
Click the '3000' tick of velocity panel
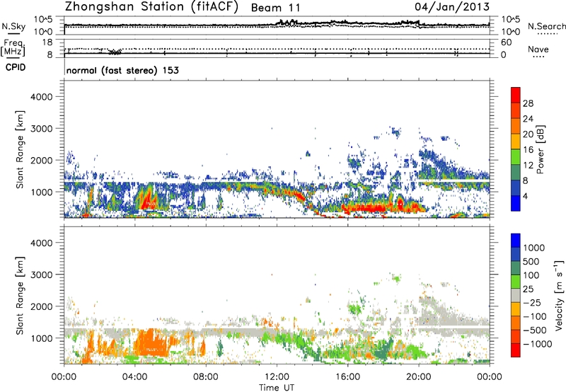point(42,275)
